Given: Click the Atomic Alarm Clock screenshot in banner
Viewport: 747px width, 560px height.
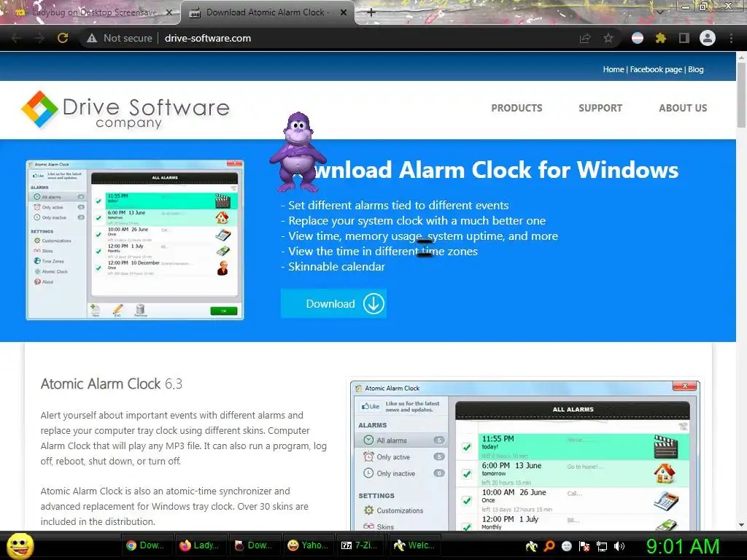Looking at the screenshot, I should (x=135, y=240).
